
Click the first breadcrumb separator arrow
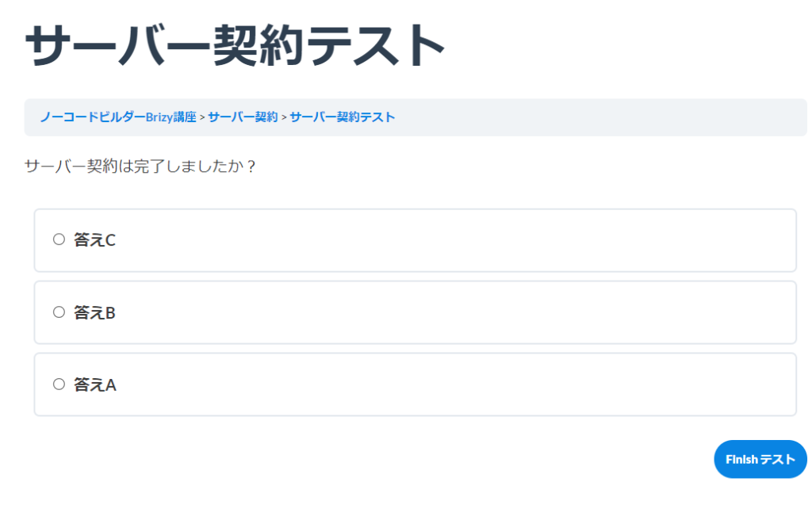202,117
